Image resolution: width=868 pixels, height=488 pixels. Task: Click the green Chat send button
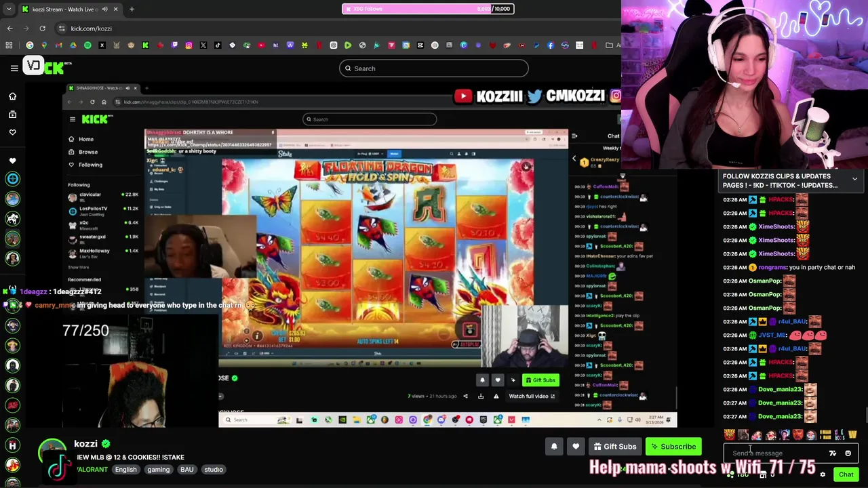[x=846, y=474]
